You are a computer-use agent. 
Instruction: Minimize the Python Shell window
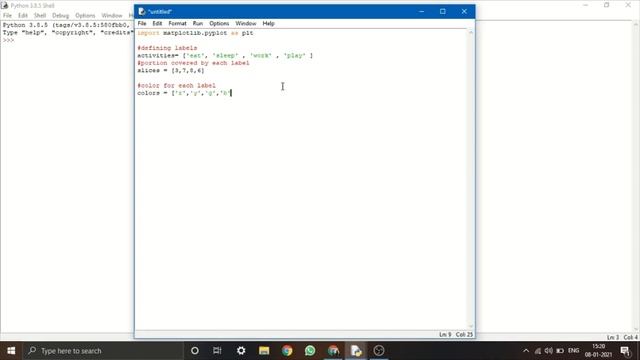click(586, 5)
